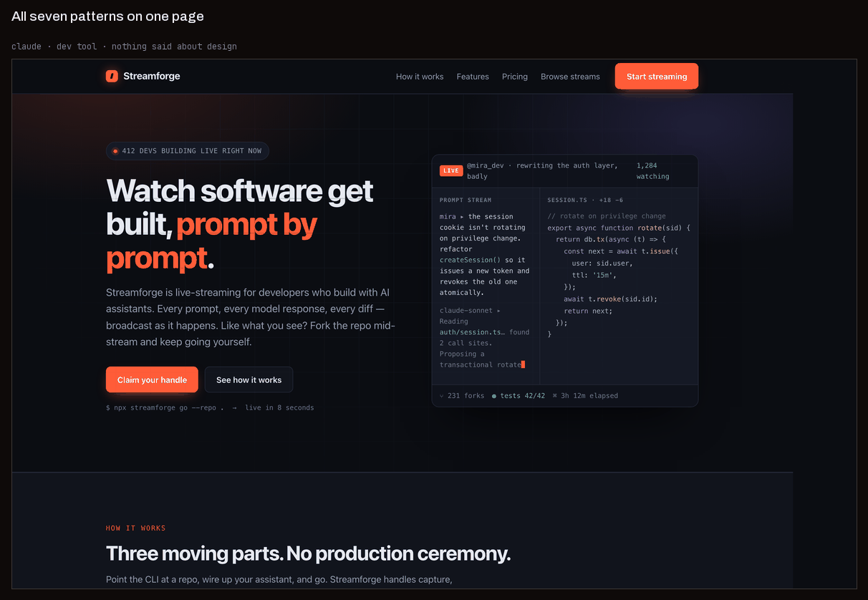This screenshot has height=600, width=868.
Task: Open the Features nav link
Action: tap(473, 77)
